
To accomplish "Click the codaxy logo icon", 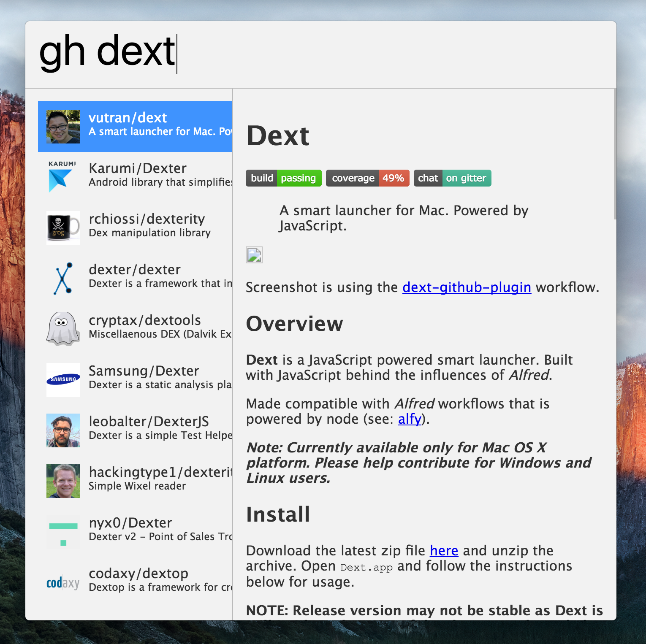I will pyautogui.click(x=63, y=582).
